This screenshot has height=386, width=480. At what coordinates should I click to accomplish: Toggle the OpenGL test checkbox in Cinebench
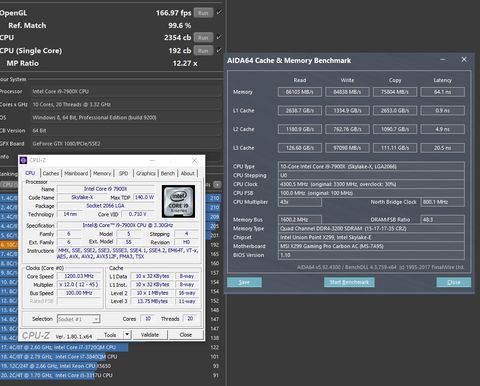[219, 13]
